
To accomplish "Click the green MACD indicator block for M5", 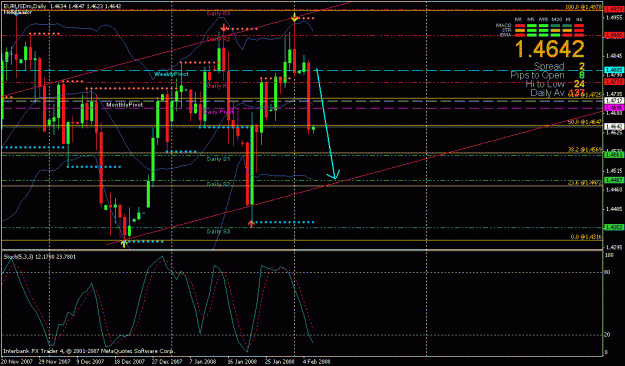I will point(532,26).
